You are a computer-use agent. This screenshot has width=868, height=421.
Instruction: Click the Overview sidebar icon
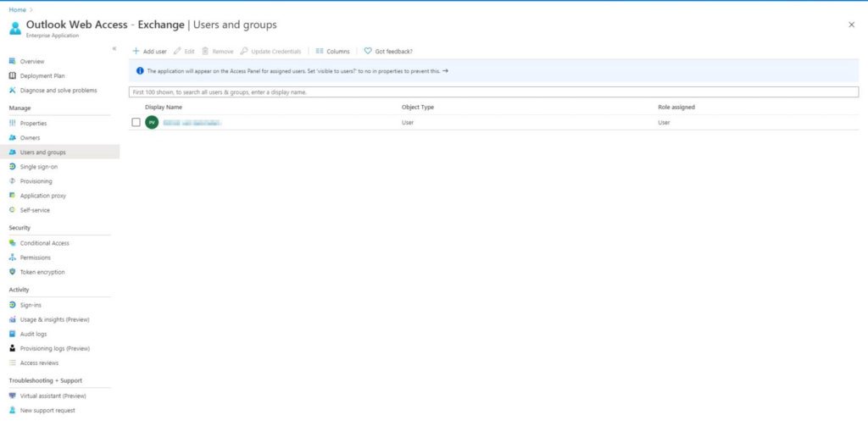click(x=12, y=61)
